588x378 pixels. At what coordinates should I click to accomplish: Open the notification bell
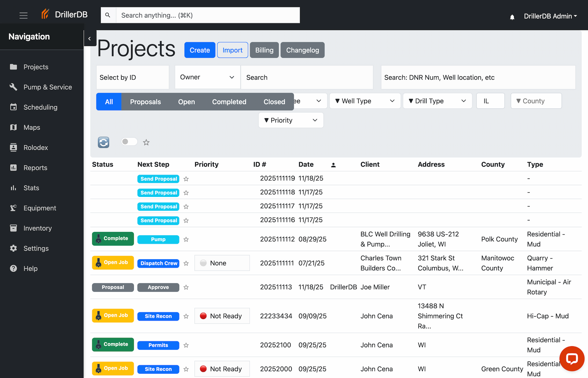pyautogui.click(x=512, y=17)
